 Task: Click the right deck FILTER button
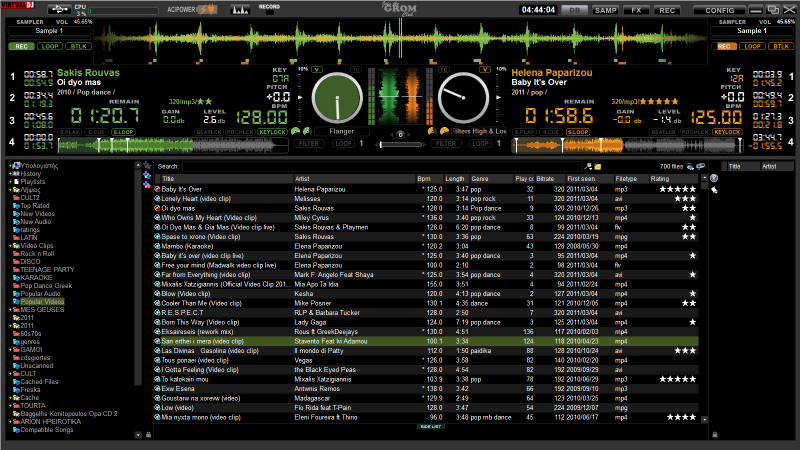pyautogui.click(x=445, y=144)
